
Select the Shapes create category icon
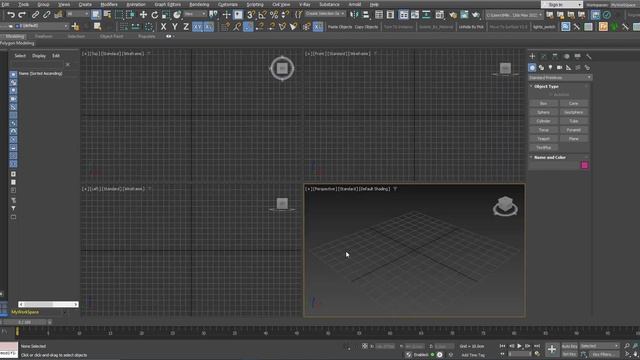[x=541, y=68]
